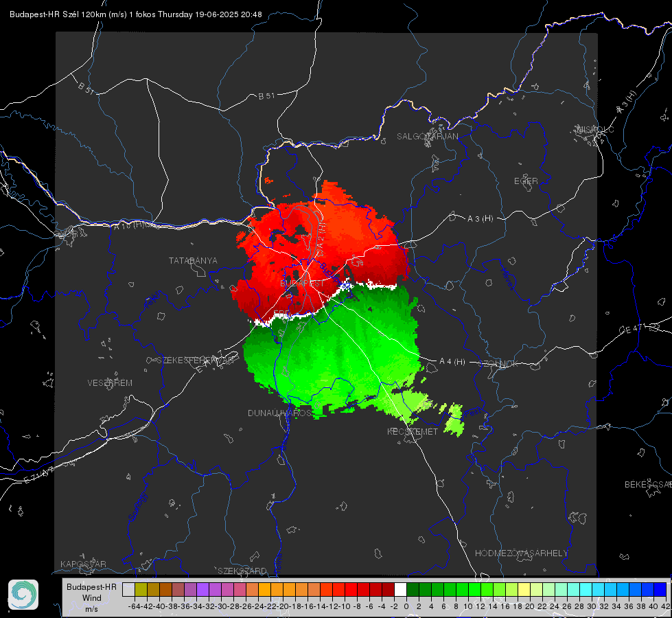
Task: Click the MISKOLC city label
Action: [595, 129]
